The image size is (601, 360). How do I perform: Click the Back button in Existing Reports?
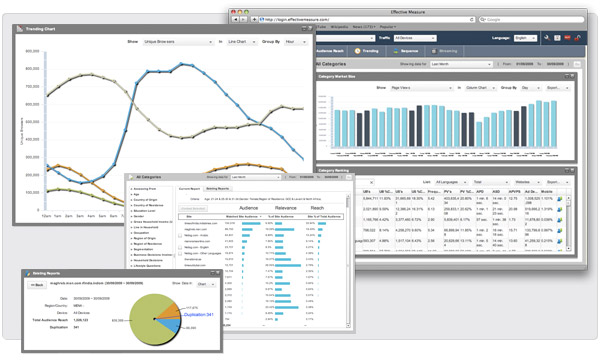(37, 285)
